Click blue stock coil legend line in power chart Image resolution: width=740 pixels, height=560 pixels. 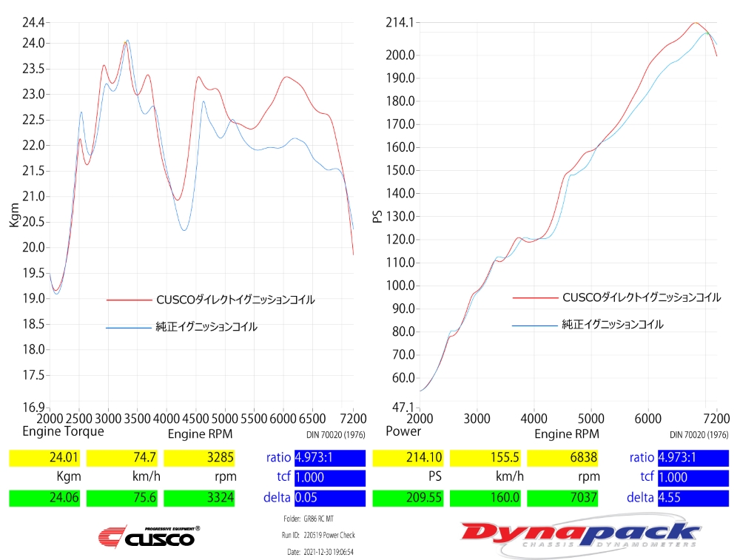[x=534, y=325]
